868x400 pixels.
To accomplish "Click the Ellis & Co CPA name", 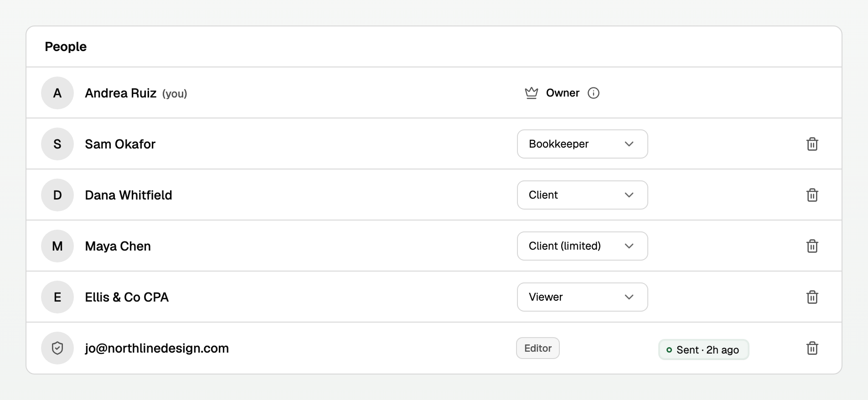I will point(127,297).
